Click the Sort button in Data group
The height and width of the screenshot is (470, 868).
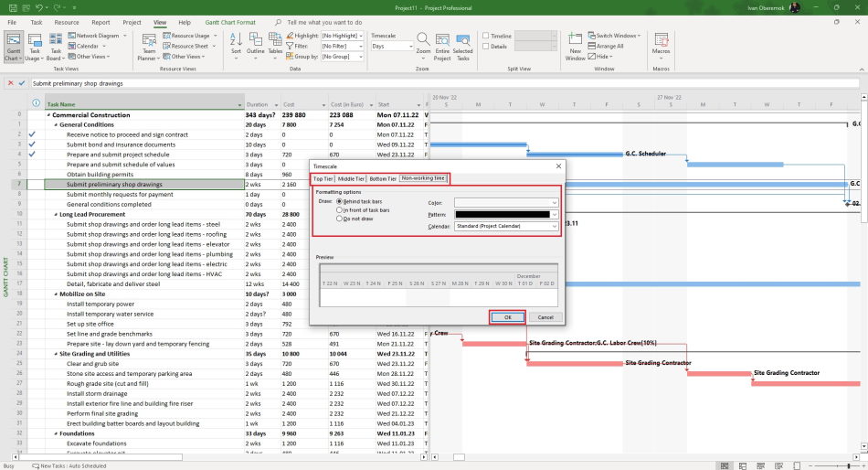[x=236, y=46]
